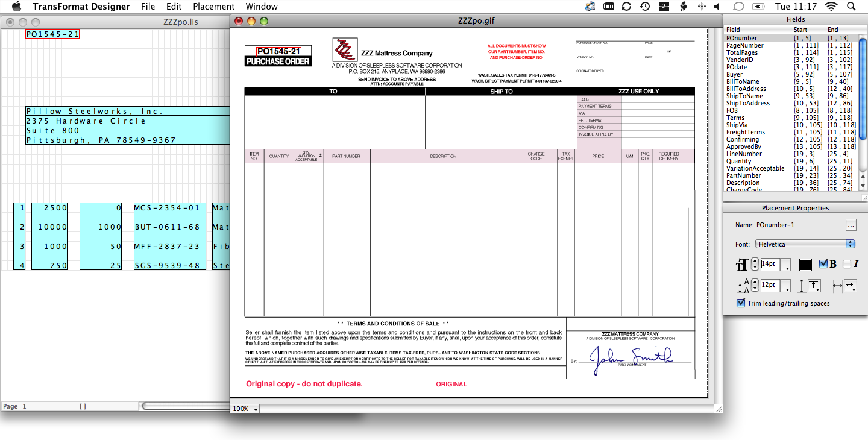This screenshot has width=868, height=440.
Task: Select the VariationAcceptable field row
Action: point(791,168)
